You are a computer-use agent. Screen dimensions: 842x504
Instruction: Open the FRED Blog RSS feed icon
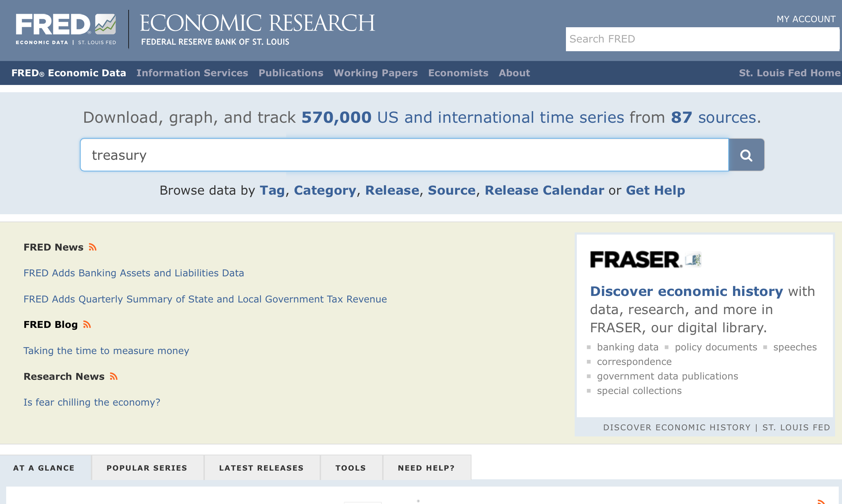[x=87, y=325]
